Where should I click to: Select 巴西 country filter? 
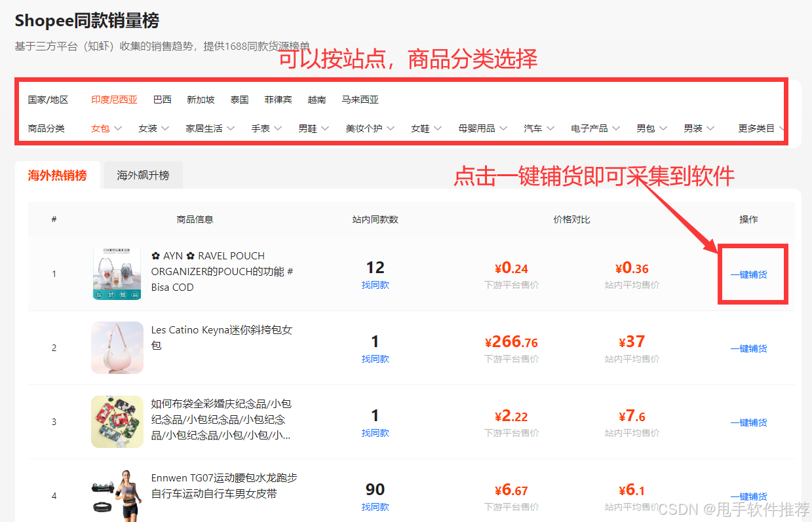(x=162, y=100)
